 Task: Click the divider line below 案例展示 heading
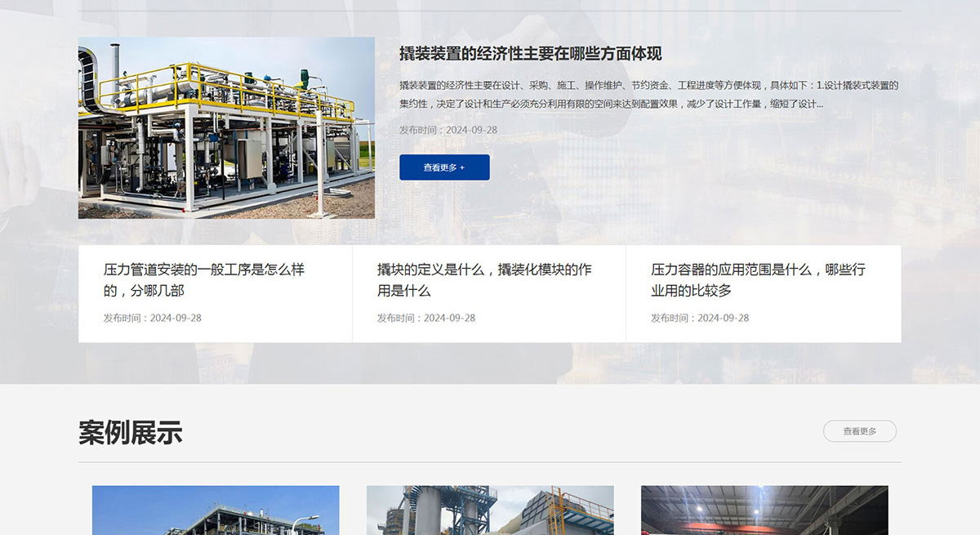click(x=490, y=462)
